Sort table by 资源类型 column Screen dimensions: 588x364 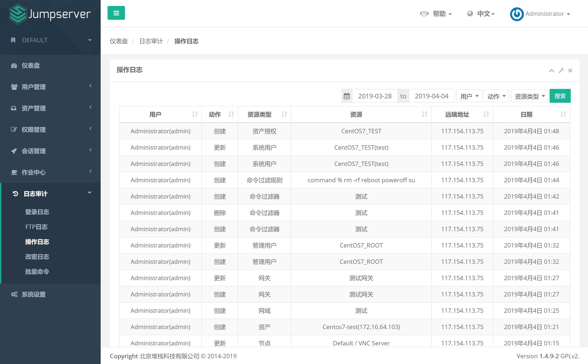(264, 115)
